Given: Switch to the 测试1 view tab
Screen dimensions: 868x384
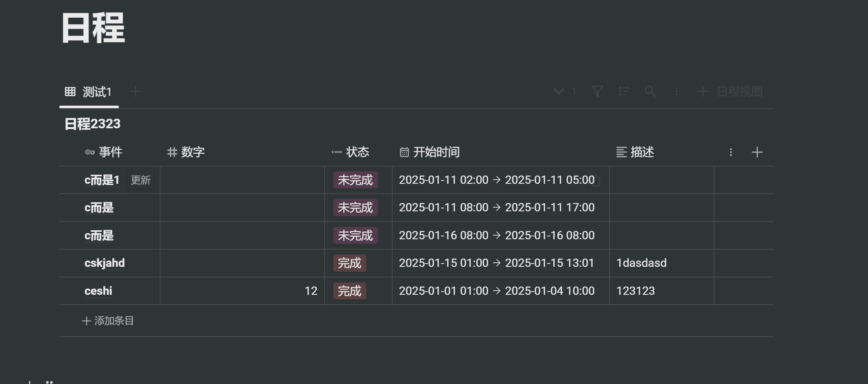Looking at the screenshot, I should tap(89, 92).
